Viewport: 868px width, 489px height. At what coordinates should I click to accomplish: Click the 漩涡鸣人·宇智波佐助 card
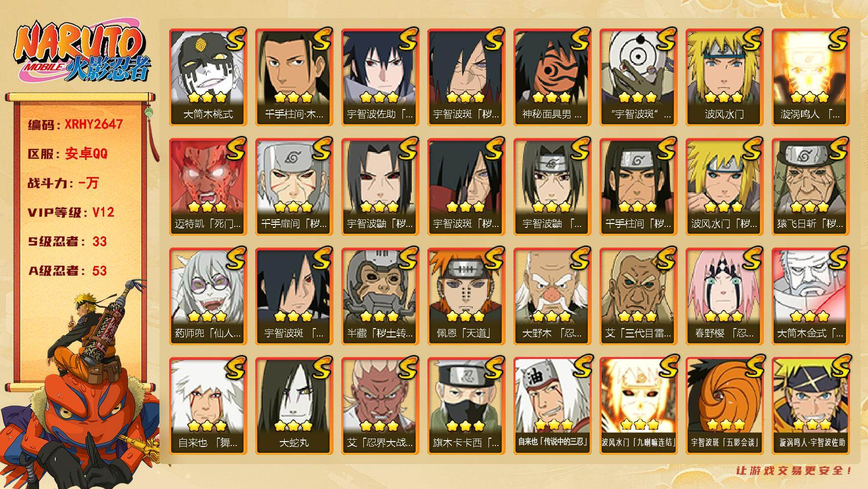point(810,406)
